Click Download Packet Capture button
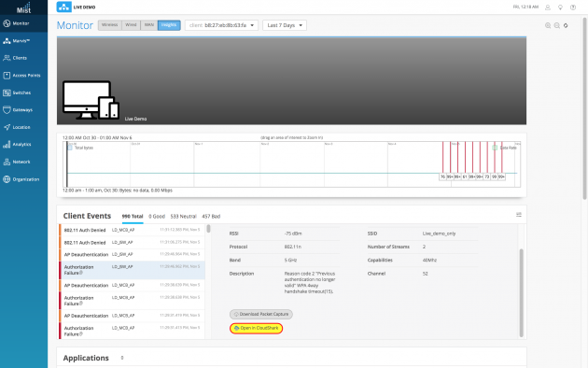588x368 pixels. click(261, 314)
